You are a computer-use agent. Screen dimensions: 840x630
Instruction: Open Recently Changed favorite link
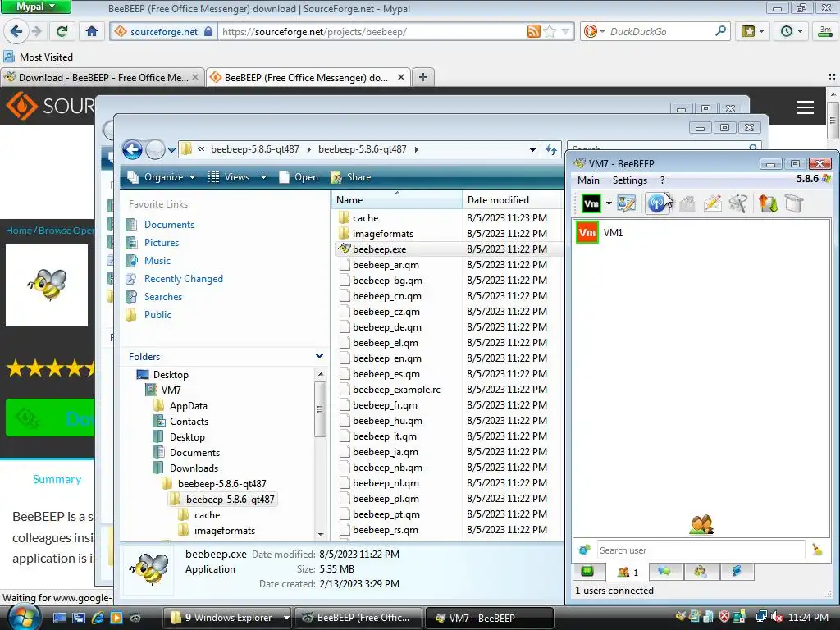pos(183,279)
